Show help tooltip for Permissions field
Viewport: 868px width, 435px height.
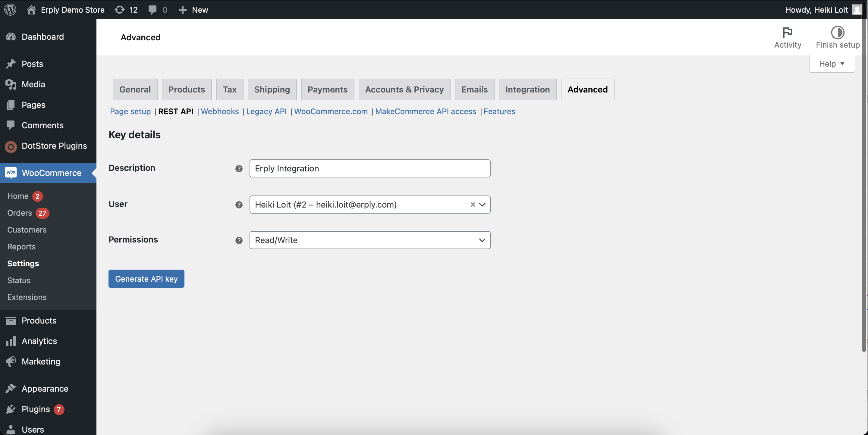coord(239,240)
